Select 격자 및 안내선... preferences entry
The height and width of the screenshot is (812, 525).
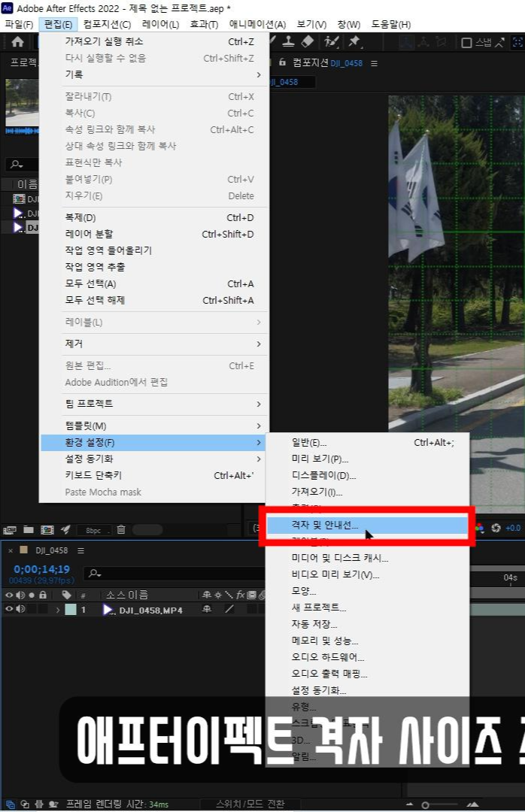368,525
